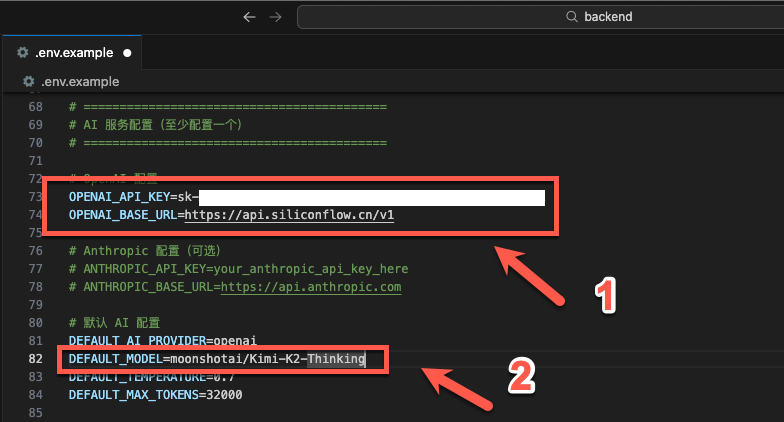The image size is (784, 422).
Task: Click the DEFAULT_MODEL variable name
Action: click(x=116, y=359)
